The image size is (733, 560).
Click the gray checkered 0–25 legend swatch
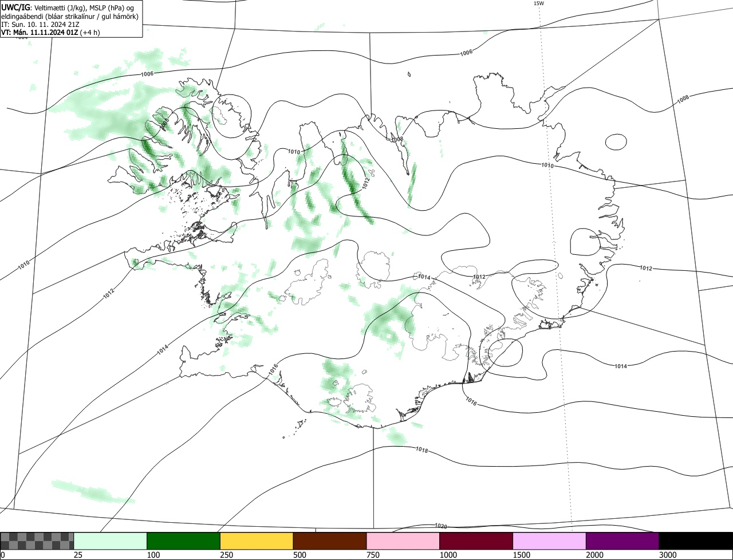(x=37, y=541)
